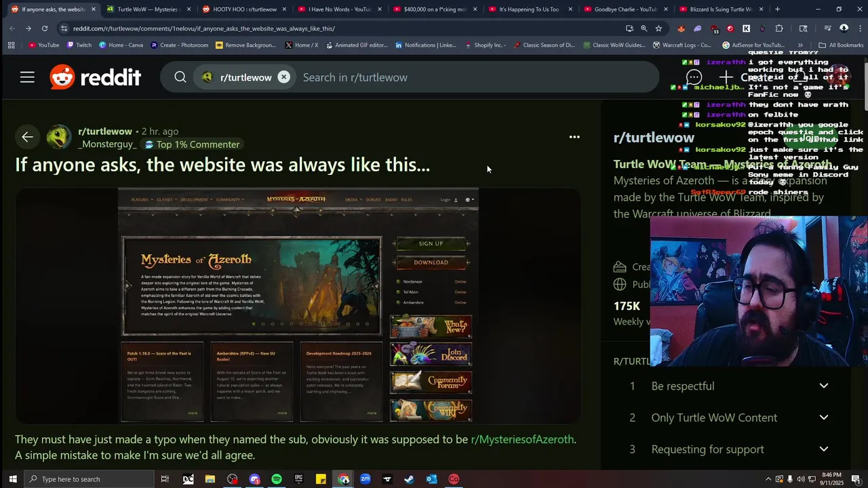Show more bookmarks with overflow chevron
Image resolution: width=868 pixels, height=488 pixels.
point(800,45)
